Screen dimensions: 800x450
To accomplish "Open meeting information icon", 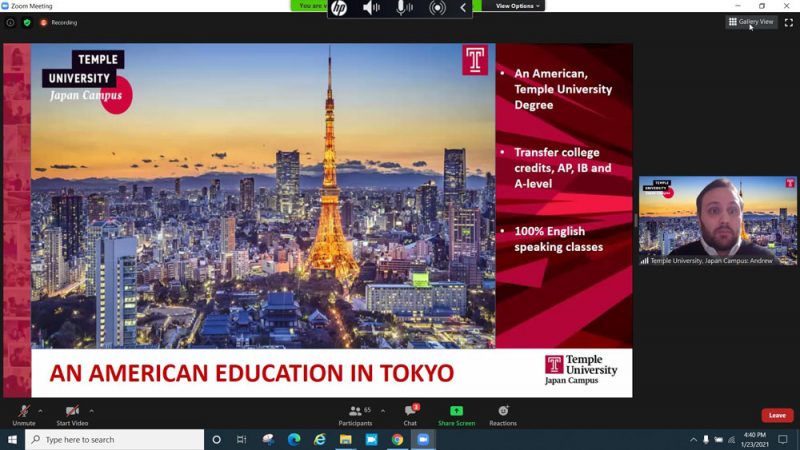I will 10,22.
